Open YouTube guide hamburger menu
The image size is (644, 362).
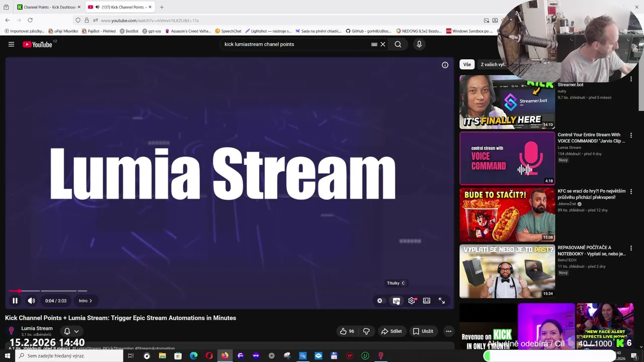pyautogui.click(x=11, y=44)
